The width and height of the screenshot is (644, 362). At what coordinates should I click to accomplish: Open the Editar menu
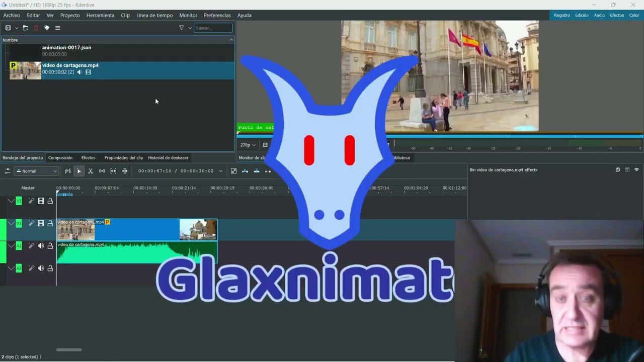33,15
